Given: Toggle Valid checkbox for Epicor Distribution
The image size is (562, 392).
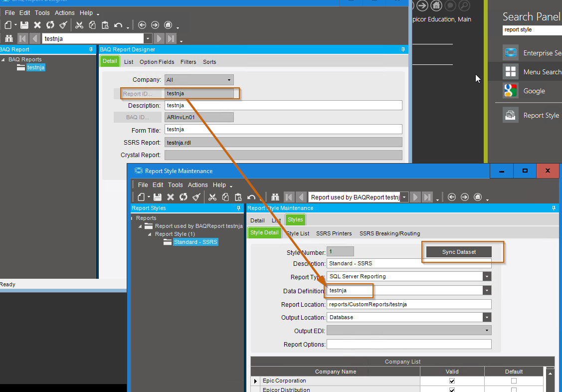Looking at the screenshot, I should tap(452, 390).
